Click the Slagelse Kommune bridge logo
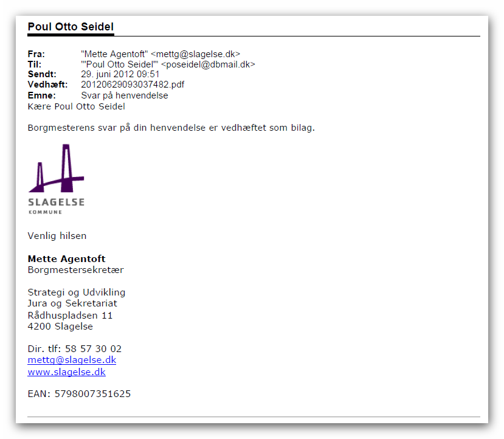The image size is (504, 439). point(56,178)
